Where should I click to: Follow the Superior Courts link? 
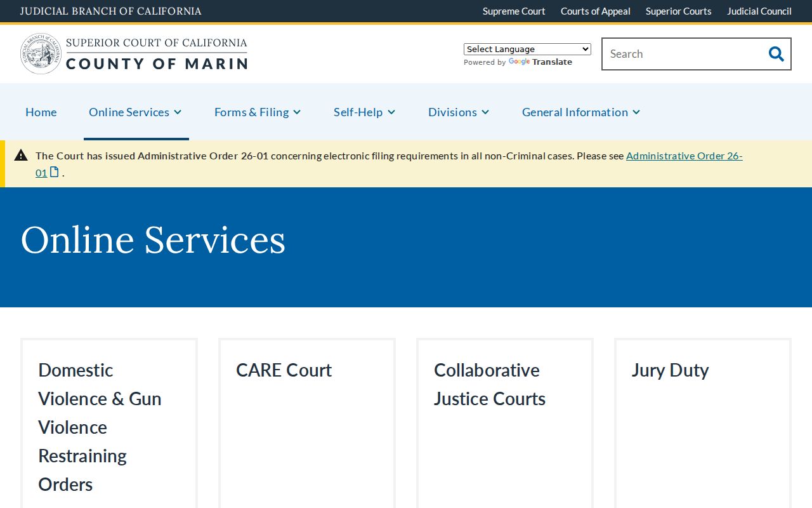click(679, 11)
